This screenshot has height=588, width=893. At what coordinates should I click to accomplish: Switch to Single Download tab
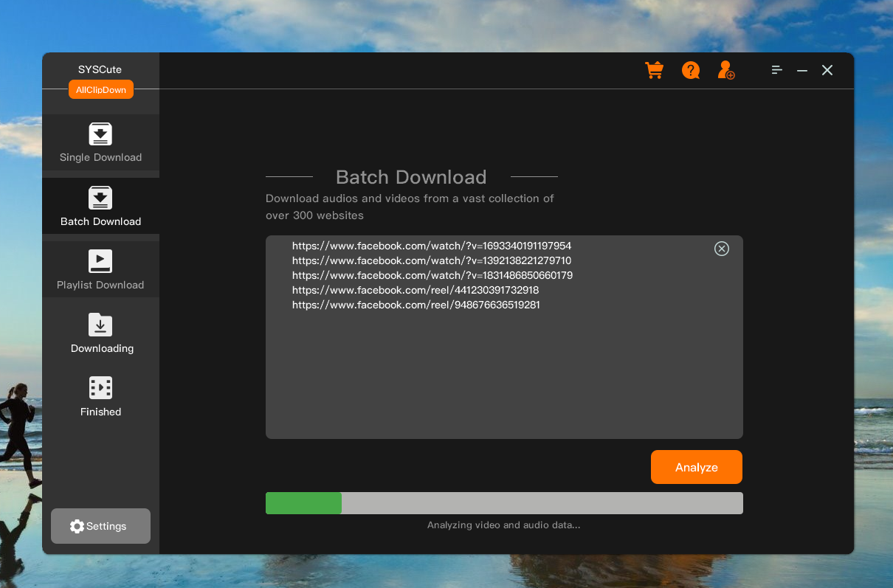(100, 142)
